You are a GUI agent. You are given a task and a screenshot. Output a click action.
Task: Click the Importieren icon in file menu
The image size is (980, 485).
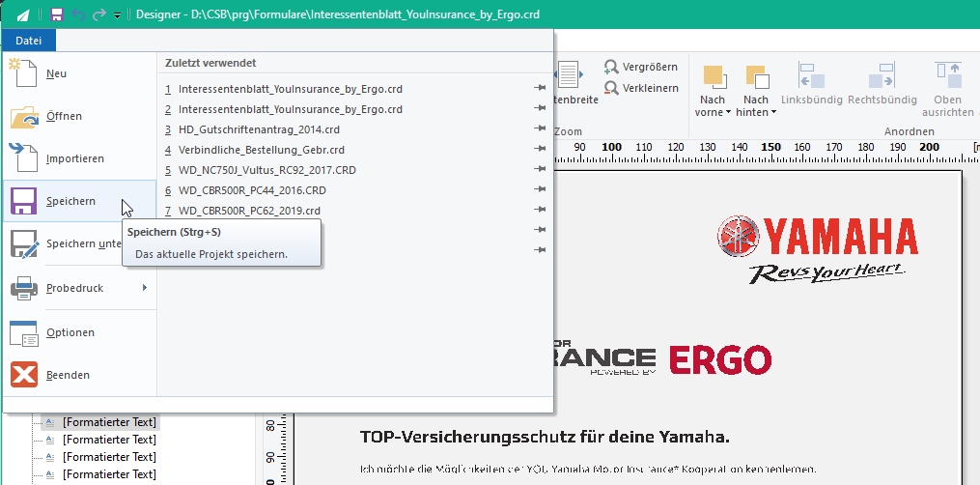click(24, 157)
